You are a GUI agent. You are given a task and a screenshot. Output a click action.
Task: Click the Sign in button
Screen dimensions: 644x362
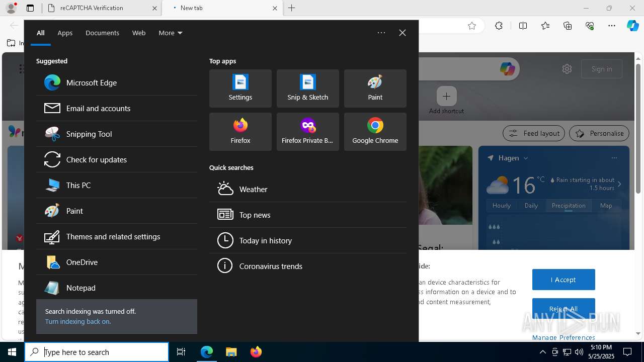click(x=602, y=69)
